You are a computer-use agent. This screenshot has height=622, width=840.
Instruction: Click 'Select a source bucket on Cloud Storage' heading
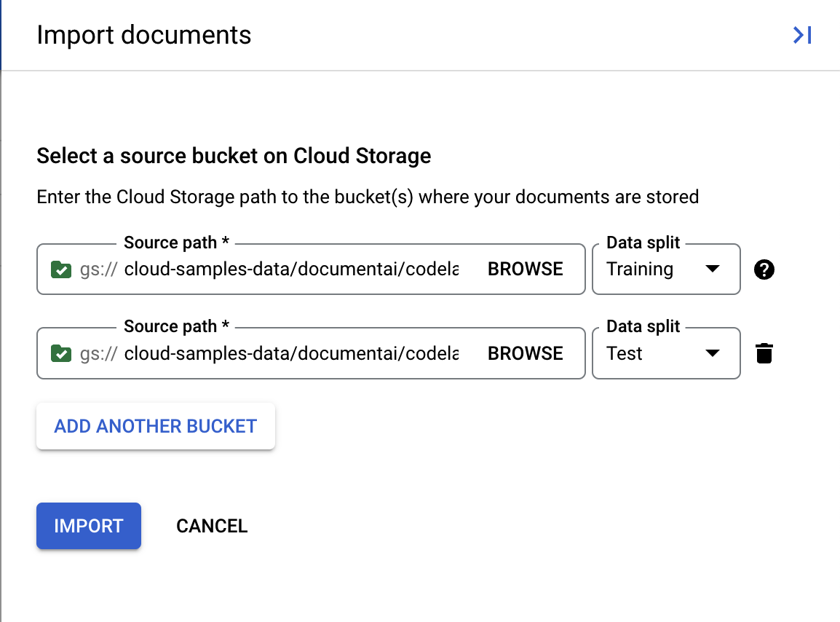coord(234,156)
